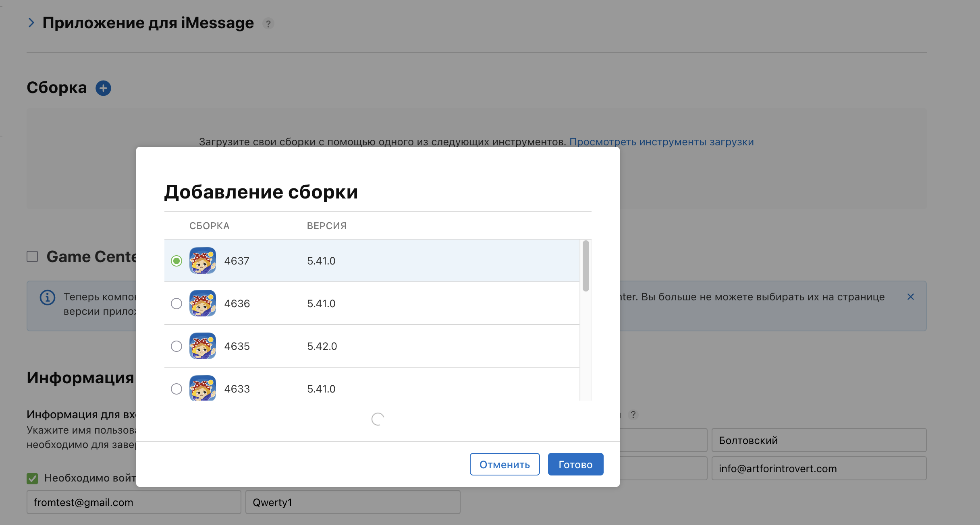Select build 4633 radio button

176,389
